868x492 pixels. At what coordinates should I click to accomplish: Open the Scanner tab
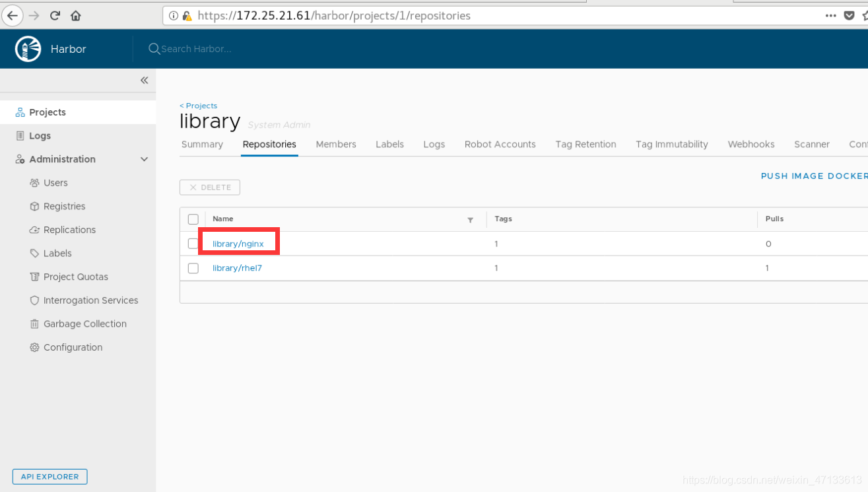coord(812,144)
